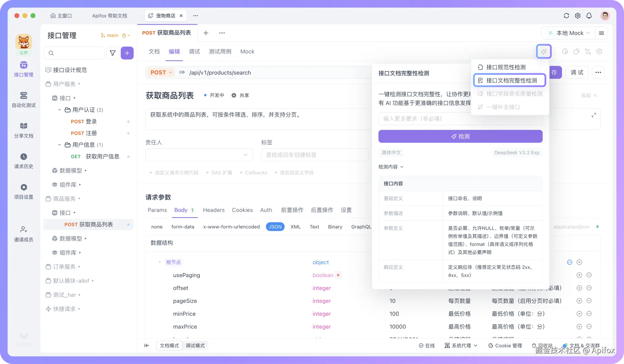Click the purple 检测 button

tap(460, 136)
